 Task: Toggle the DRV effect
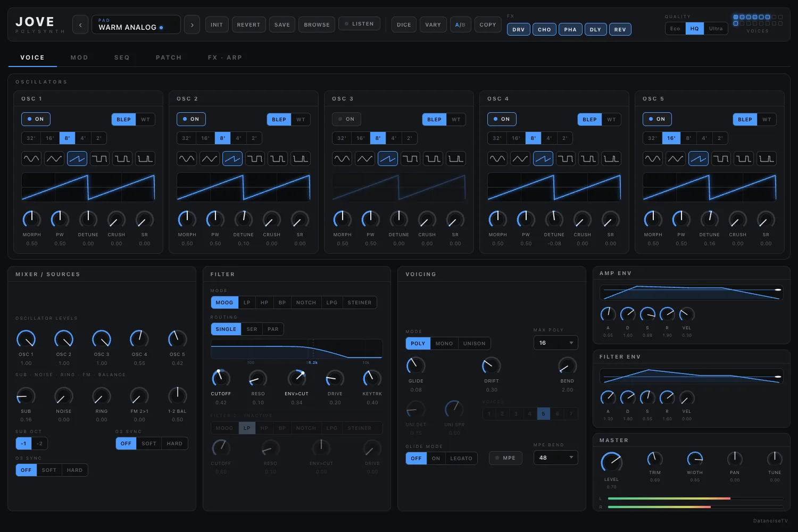(519, 30)
